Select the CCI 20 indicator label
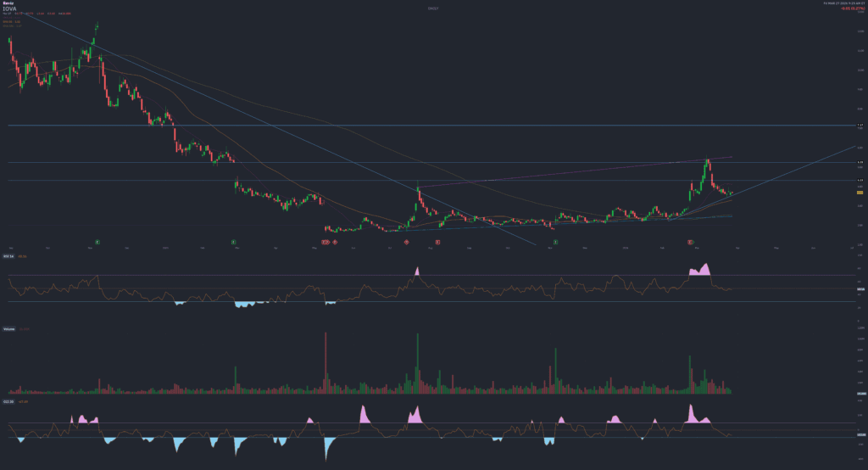The image size is (868, 470). click(8, 401)
